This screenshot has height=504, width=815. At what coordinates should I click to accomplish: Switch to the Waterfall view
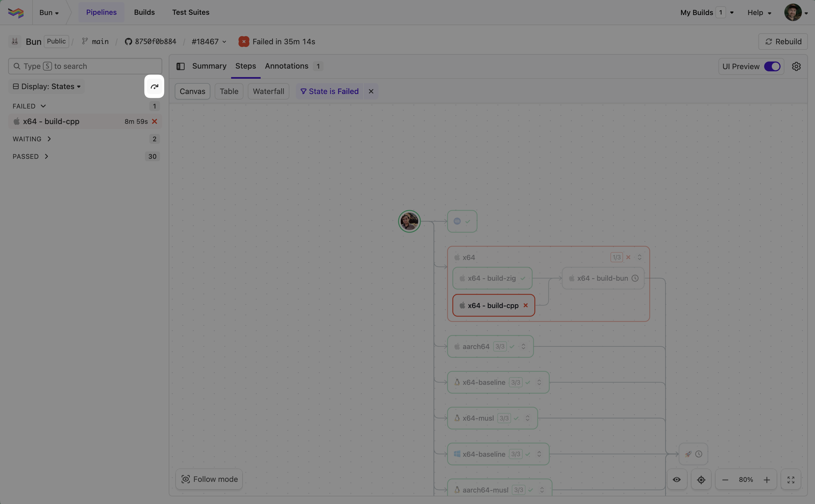268,91
